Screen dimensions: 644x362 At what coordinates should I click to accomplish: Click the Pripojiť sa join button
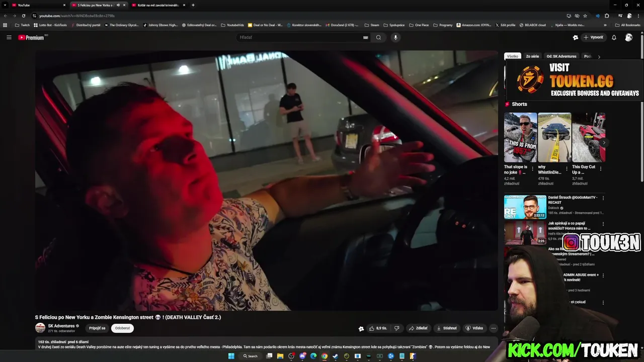pyautogui.click(x=97, y=328)
